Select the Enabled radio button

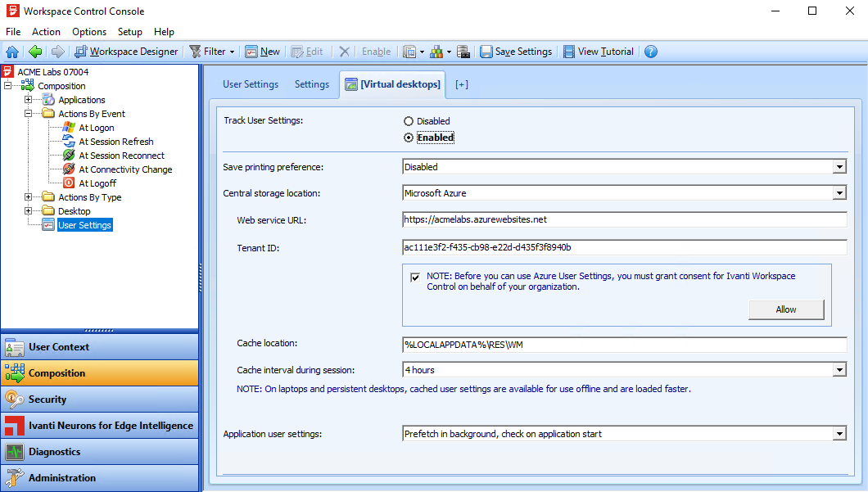[x=409, y=138]
